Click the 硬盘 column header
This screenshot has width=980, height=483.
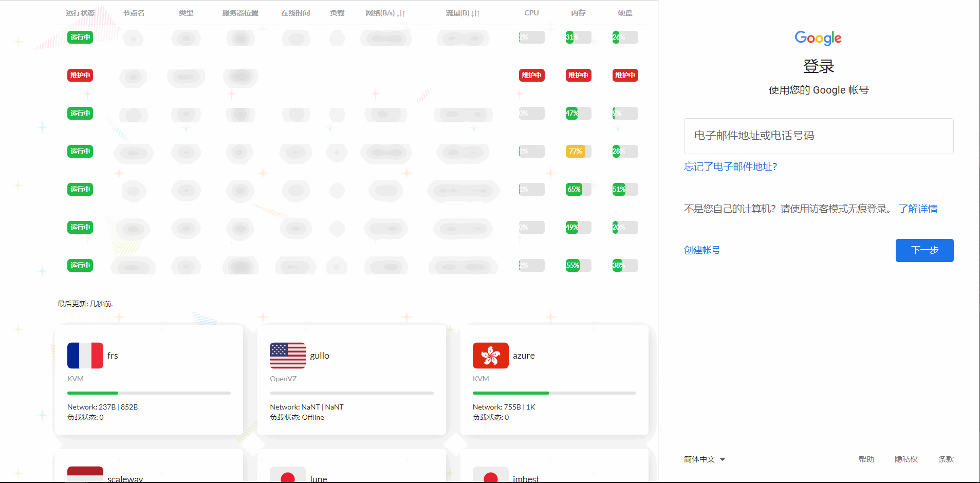(x=625, y=13)
